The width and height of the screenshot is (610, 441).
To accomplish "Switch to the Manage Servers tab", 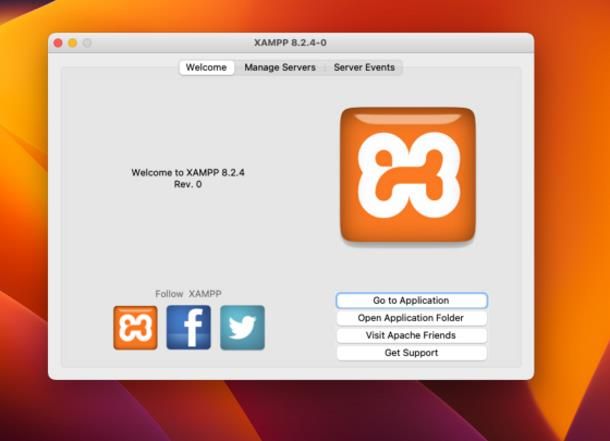I will [x=280, y=67].
